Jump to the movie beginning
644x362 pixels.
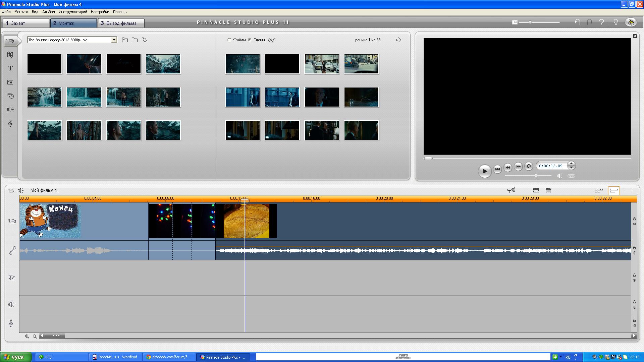[x=497, y=169]
